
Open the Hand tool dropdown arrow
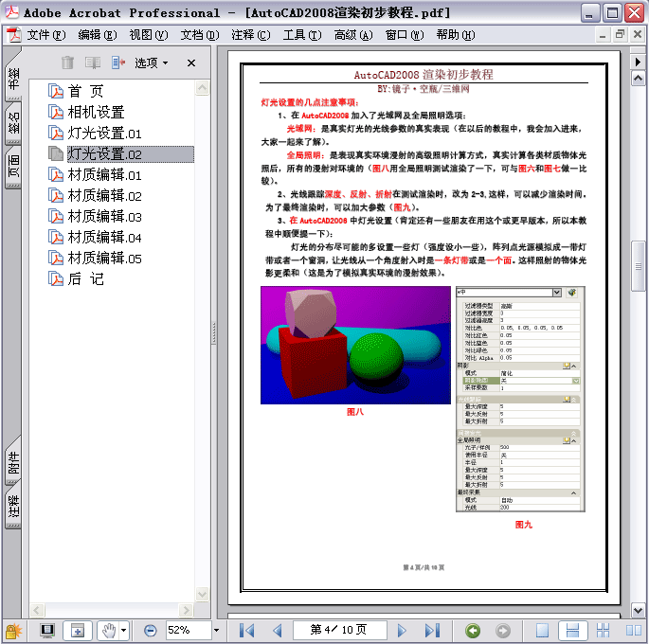[x=124, y=631]
